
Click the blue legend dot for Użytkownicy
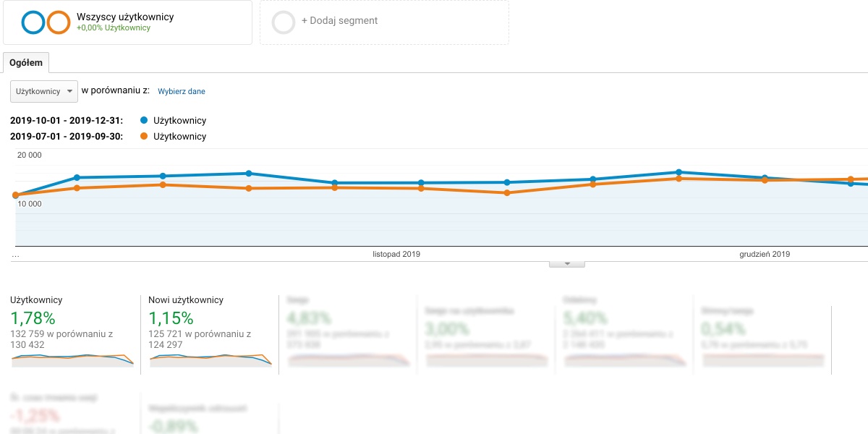point(145,121)
